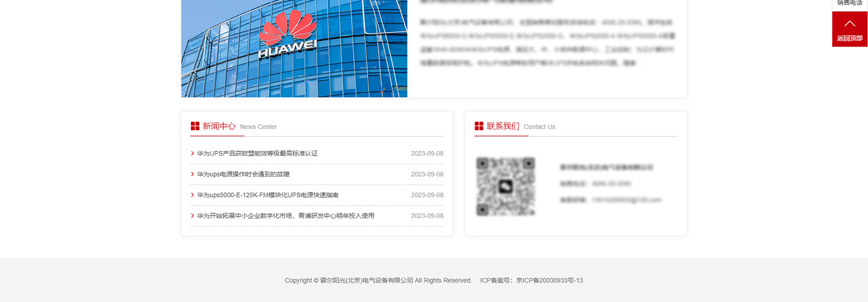Click the 2023-09-08 date of the 数字化市场 news row
868x302 pixels.
pyautogui.click(x=427, y=216)
